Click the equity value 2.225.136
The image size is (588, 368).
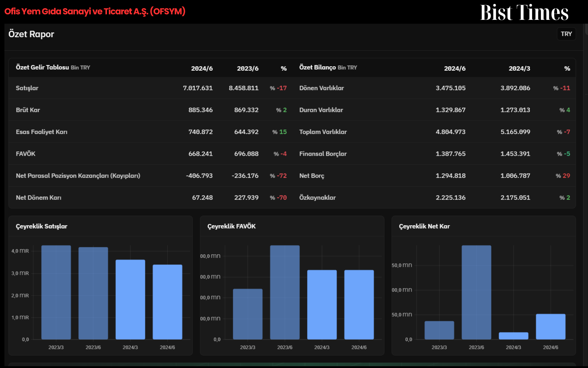tap(451, 198)
